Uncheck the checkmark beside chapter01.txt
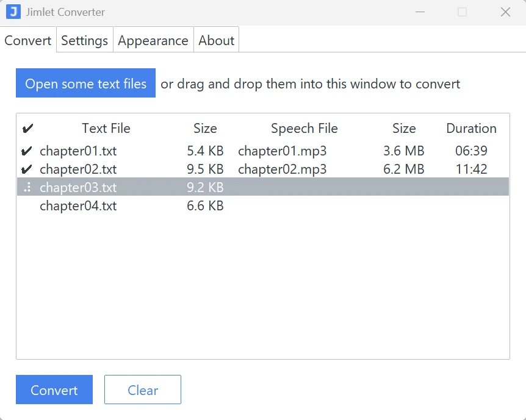Viewport: 526px width, 420px height. pyautogui.click(x=26, y=151)
